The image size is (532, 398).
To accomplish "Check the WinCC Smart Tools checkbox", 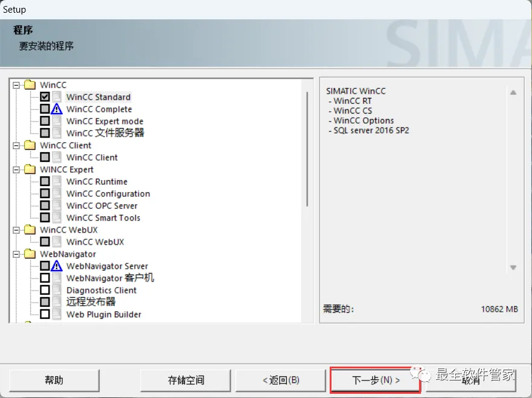I will [45, 217].
